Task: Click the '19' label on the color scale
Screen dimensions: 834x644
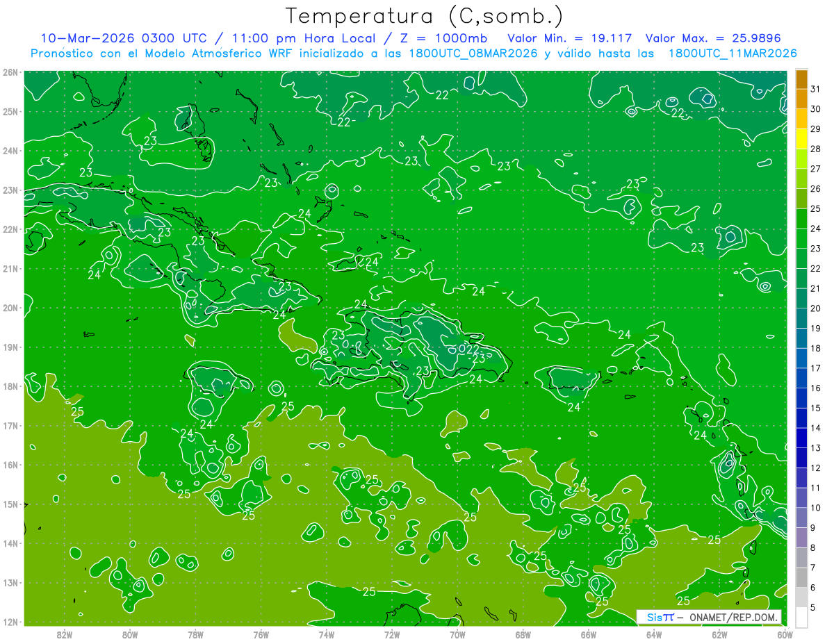Action: click(816, 328)
